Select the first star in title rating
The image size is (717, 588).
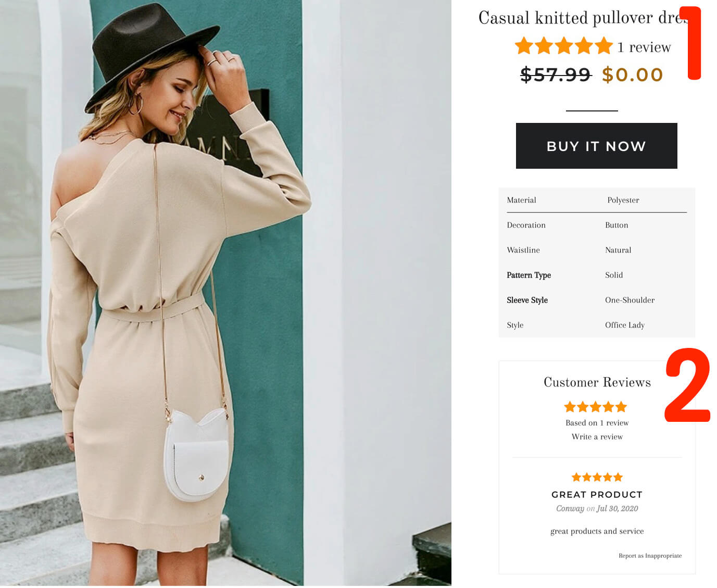click(524, 46)
